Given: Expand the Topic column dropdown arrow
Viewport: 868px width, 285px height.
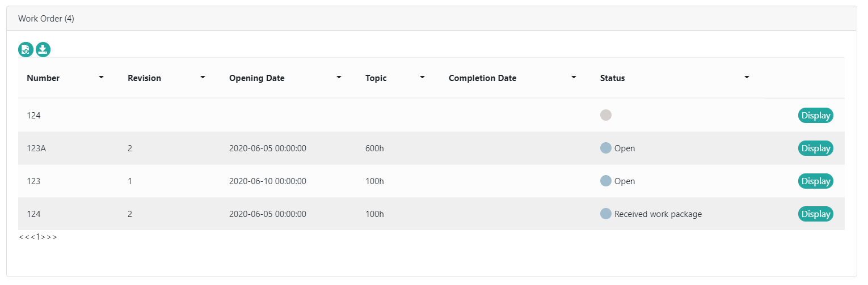Looking at the screenshot, I should (422, 78).
